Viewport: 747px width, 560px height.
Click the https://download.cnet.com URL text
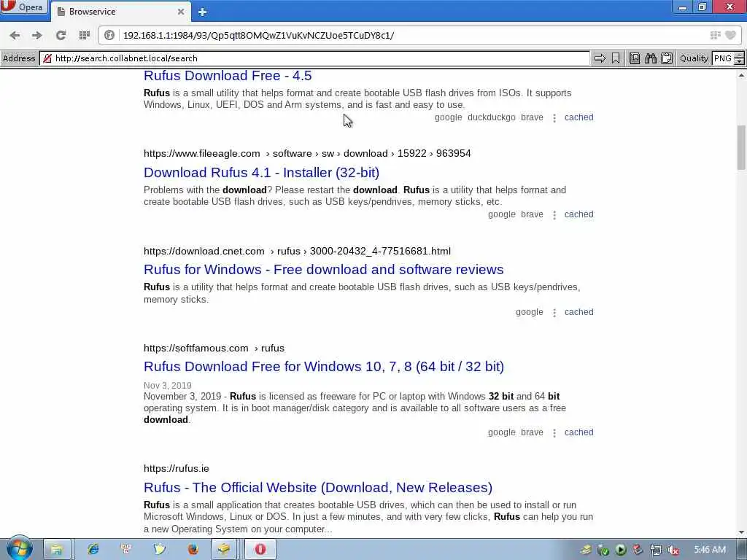click(x=204, y=251)
